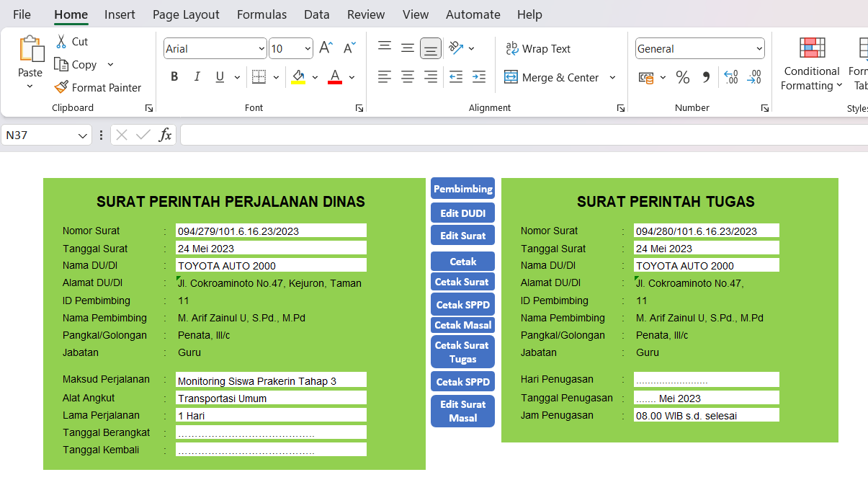Open the Name Box dropdown arrow
Screen dimensions: 868x503
82,135
